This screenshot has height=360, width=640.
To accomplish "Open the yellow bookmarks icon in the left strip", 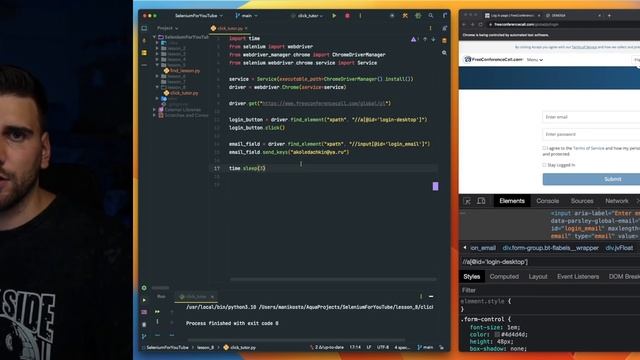I will point(144,53).
